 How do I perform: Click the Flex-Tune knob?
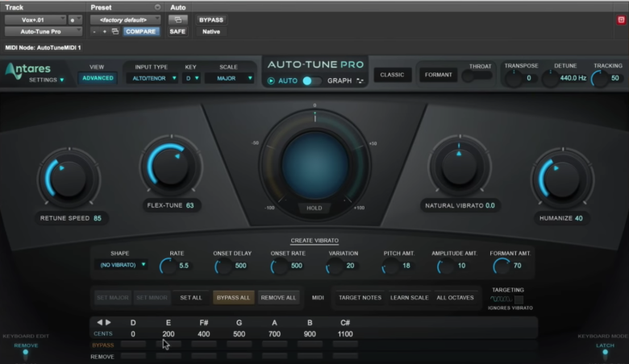point(171,166)
